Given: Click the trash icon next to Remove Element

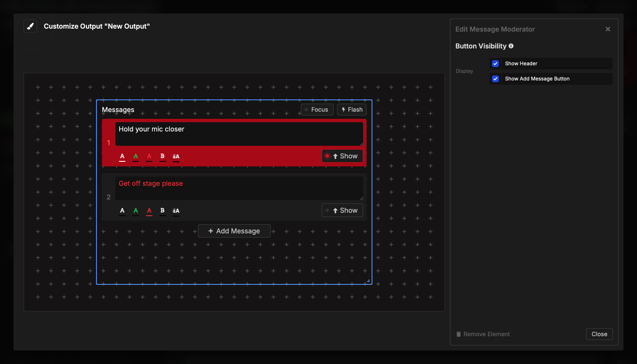Looking at the screenshot, I should [x=459, y=334].
